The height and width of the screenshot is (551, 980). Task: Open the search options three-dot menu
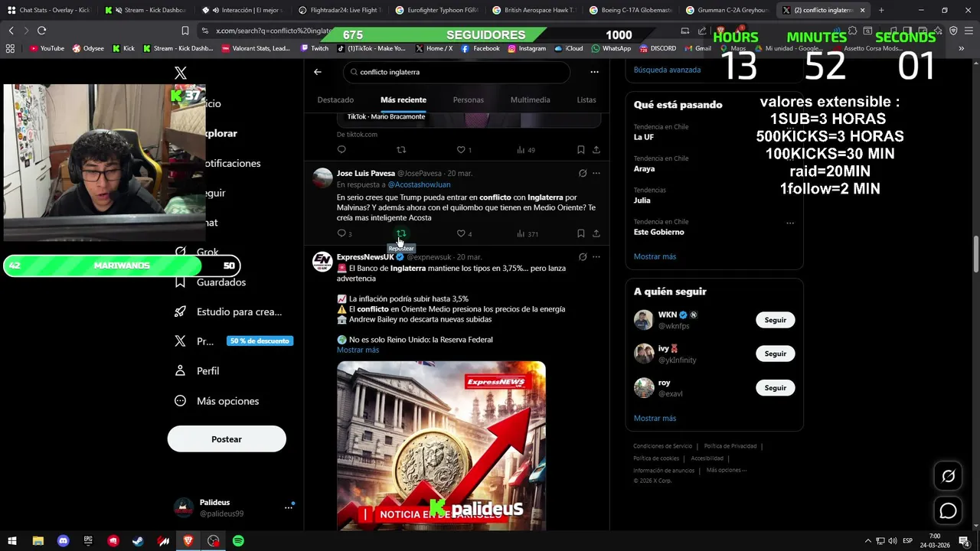(x=594, y=72)
